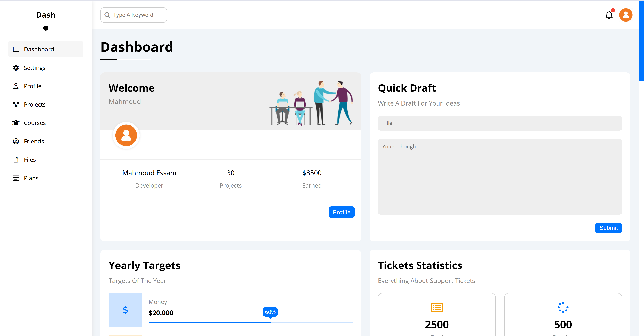Click the search magnifier icon
Viewport: 644px width, 336px height.
tap(107, 15)
